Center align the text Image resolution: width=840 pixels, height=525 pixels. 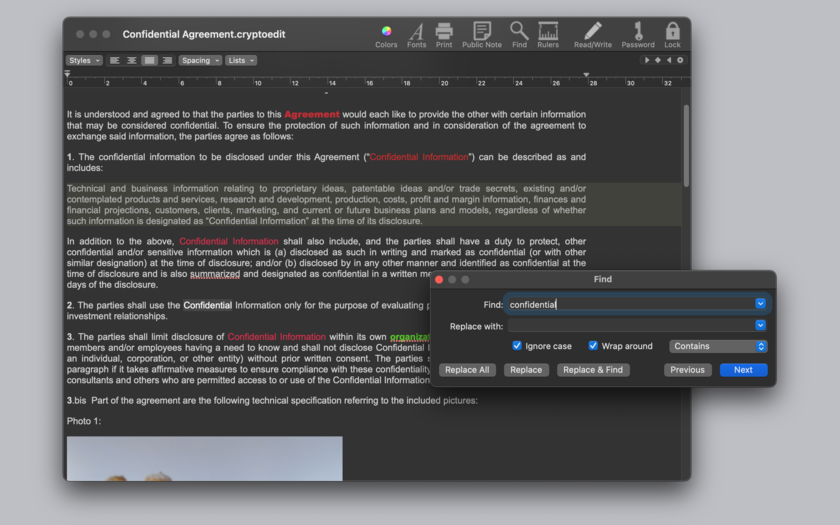tap(132, 61)
